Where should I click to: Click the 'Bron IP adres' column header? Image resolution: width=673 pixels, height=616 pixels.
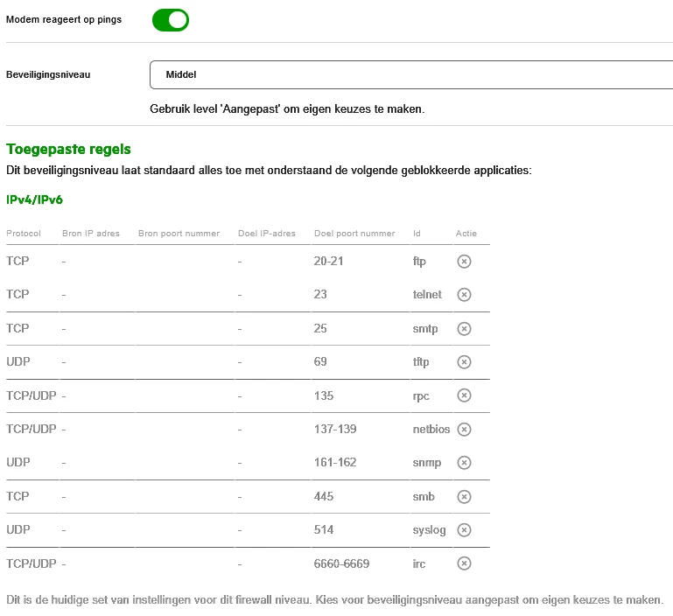[x=91, y=234]
